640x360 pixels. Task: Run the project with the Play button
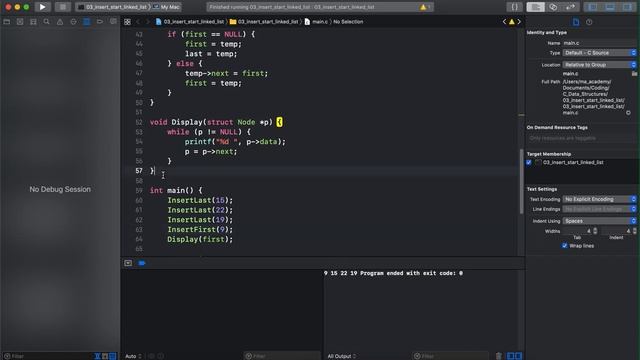click(x=42, y=7)
